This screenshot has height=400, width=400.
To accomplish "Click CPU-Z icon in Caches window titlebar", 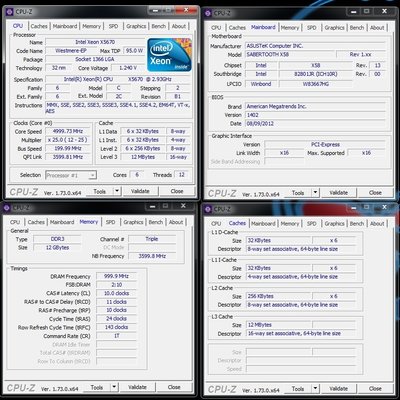I will coord(208,209).
